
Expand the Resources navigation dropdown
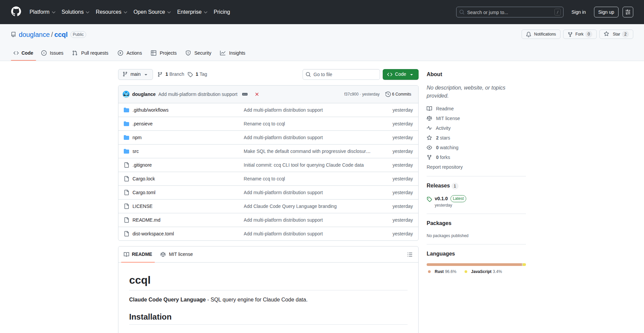[x=111, y=12]
